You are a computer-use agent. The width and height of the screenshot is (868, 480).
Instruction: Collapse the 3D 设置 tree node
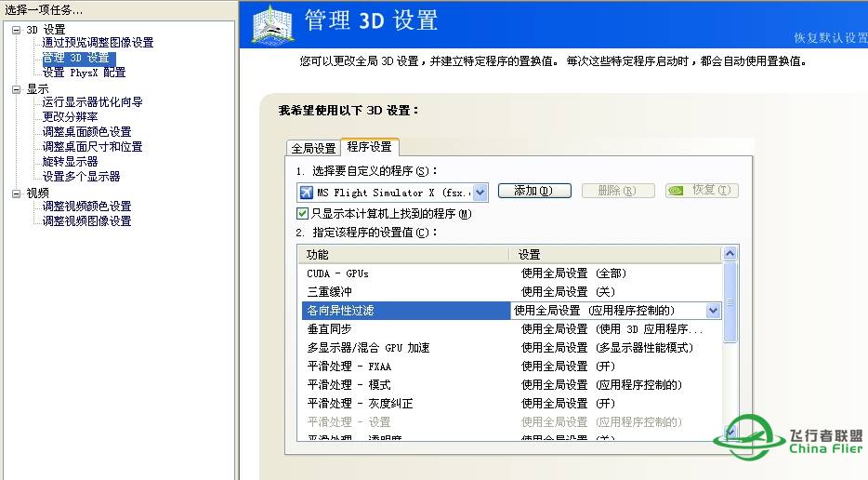pos(16,30)
